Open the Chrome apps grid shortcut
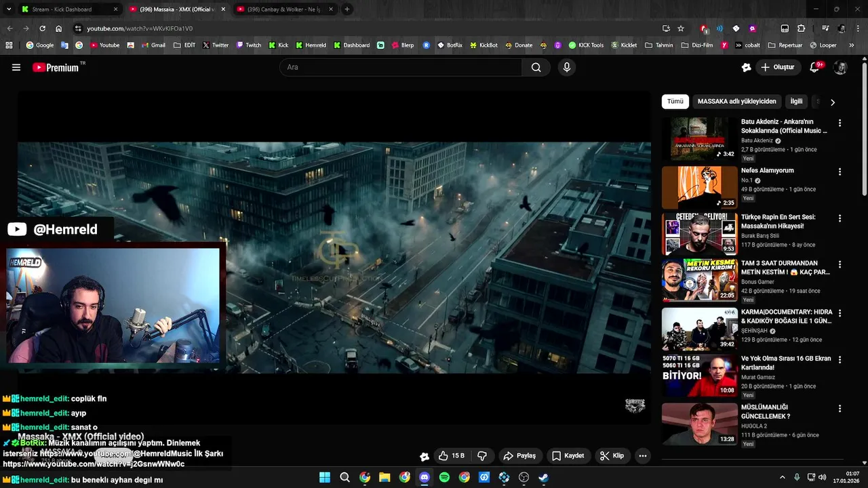 [9, 45]
